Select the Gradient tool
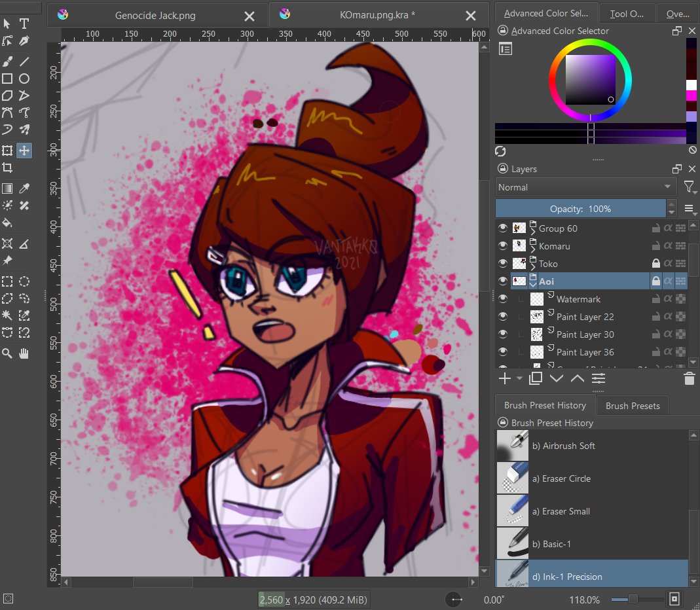 7,188
